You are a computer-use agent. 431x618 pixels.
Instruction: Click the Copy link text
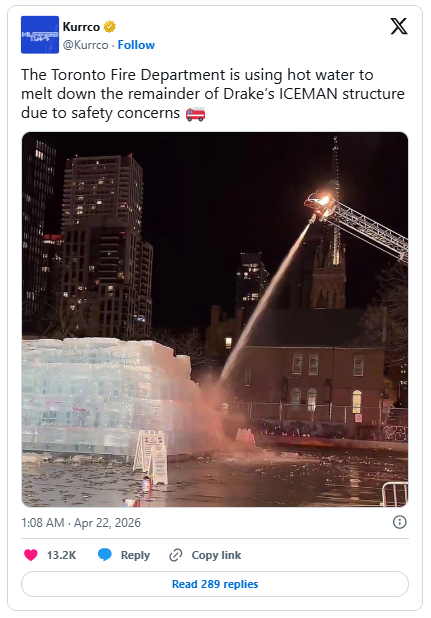tap(216, 555)
